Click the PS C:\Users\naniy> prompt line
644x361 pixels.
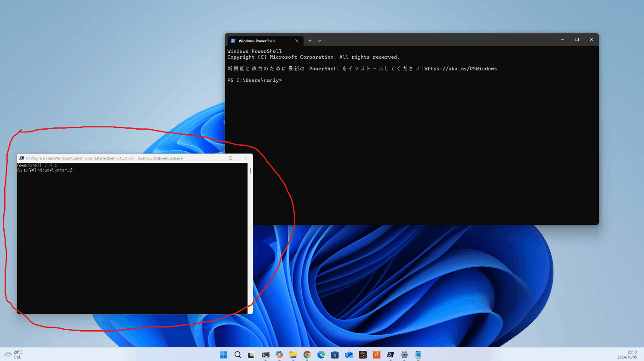pyautogui.click(x=254, y=80)
